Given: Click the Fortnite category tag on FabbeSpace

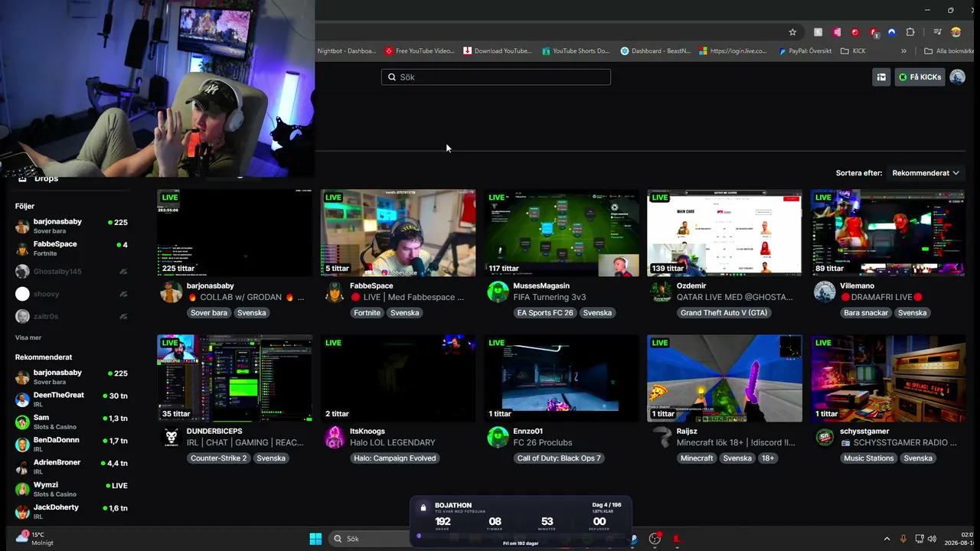Looking at the screenshot, I should [367, 313].
